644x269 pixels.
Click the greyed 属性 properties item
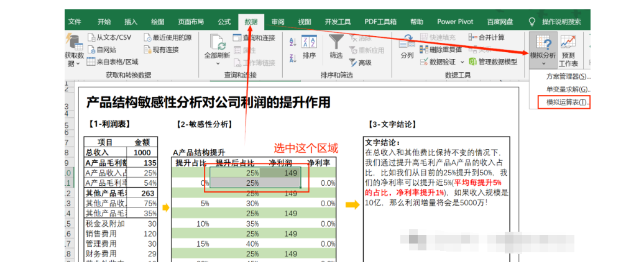pos(245,50)
